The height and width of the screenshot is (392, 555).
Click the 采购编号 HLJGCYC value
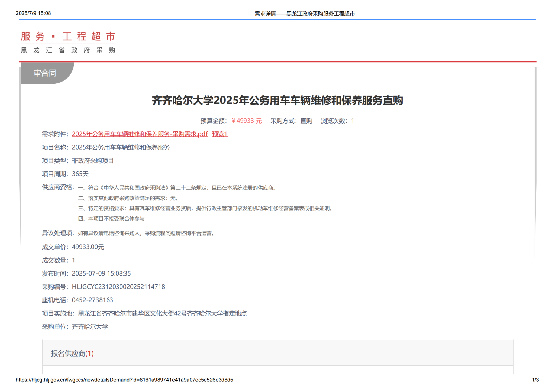[118, 287]
